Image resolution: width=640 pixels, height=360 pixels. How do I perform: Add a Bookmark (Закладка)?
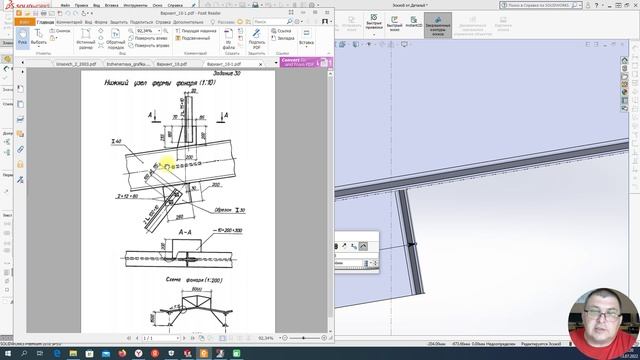(x=282, y=38)
